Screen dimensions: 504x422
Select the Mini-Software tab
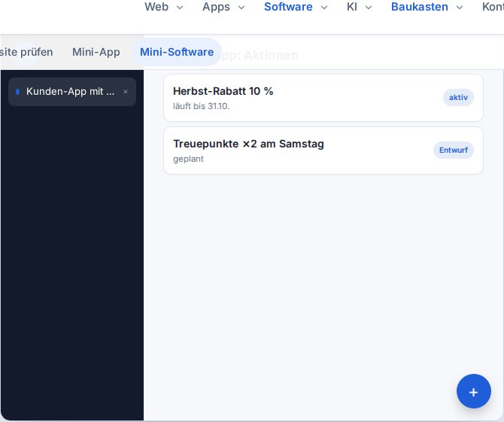(177, 52)
